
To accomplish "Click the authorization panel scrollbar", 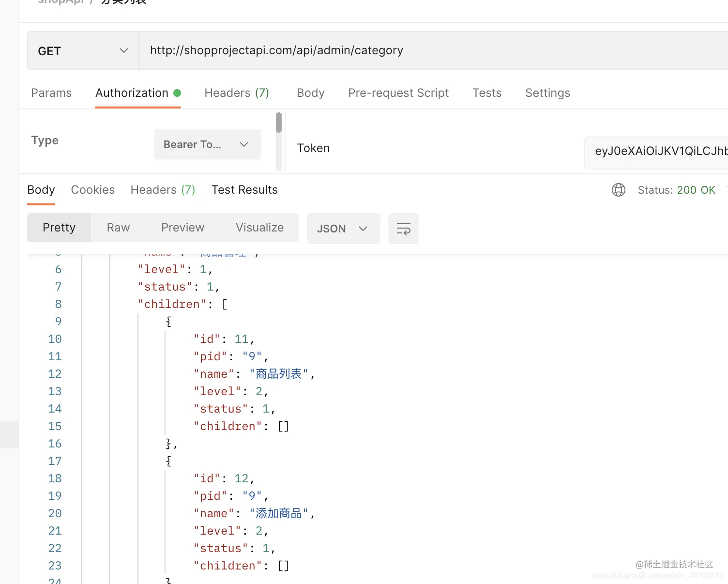I will [279, 123].
